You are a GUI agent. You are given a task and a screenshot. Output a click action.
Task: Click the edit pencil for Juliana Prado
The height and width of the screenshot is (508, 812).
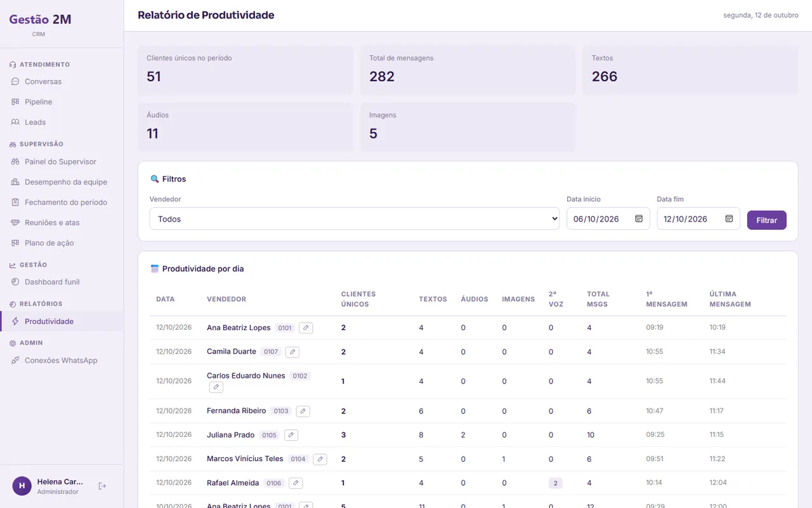[x=291, y=435]
